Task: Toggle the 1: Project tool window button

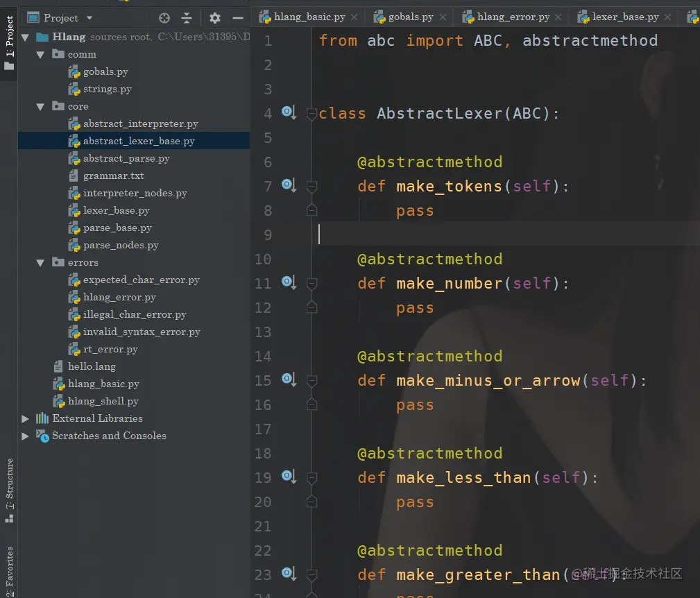Action: [9, 43]
